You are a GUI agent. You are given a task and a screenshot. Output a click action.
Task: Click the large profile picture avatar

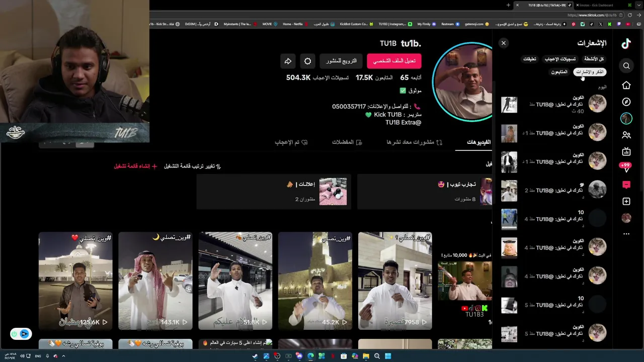pyautogui.click(x=463, y=82)
